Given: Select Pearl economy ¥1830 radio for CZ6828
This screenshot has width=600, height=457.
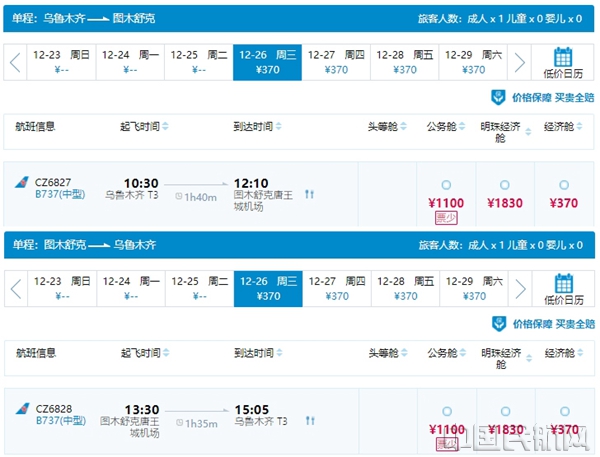Looking at the screenshot, I should pos(505,412).
